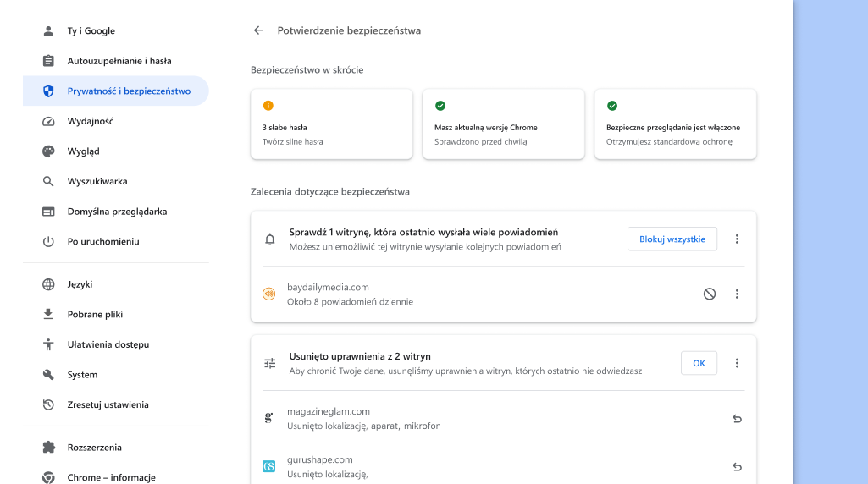Click the orange warning icon on the weak passwords card

click(x=268, y=106)
